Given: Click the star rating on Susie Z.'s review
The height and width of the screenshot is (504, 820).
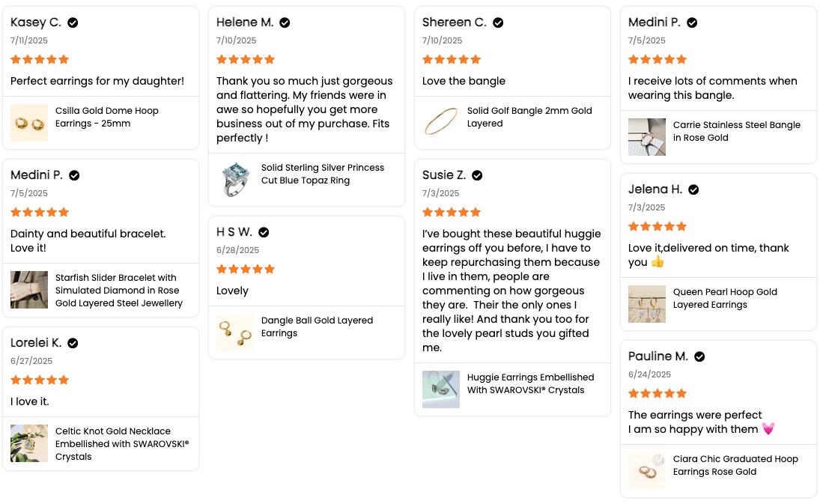Looking at the screenshot, I should click(452, 212).
